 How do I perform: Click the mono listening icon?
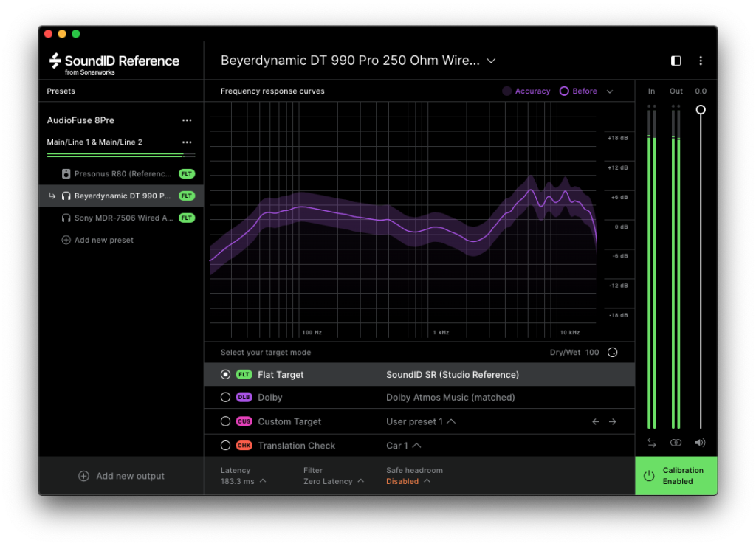[676, 443]
